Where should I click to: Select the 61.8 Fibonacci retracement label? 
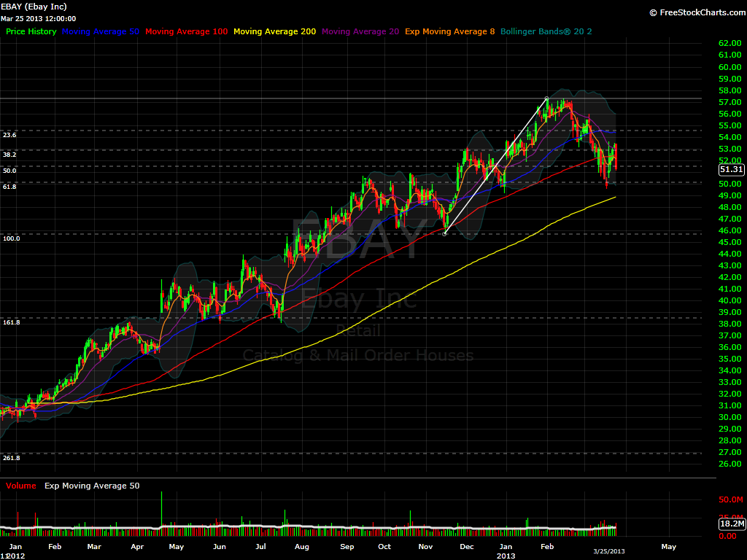click(x=9, y=187)
